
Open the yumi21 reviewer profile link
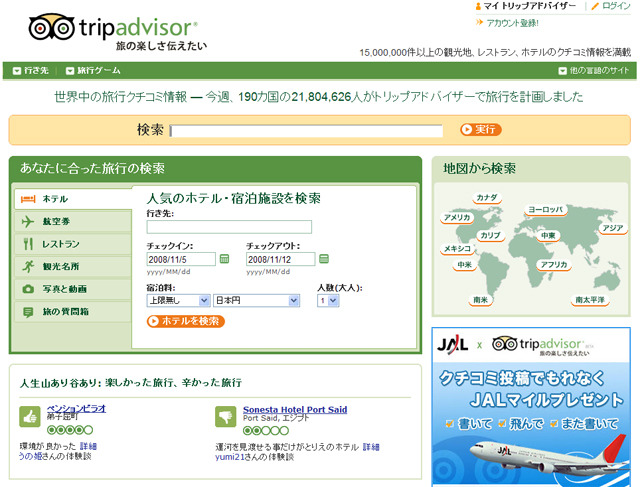(230, 457)
